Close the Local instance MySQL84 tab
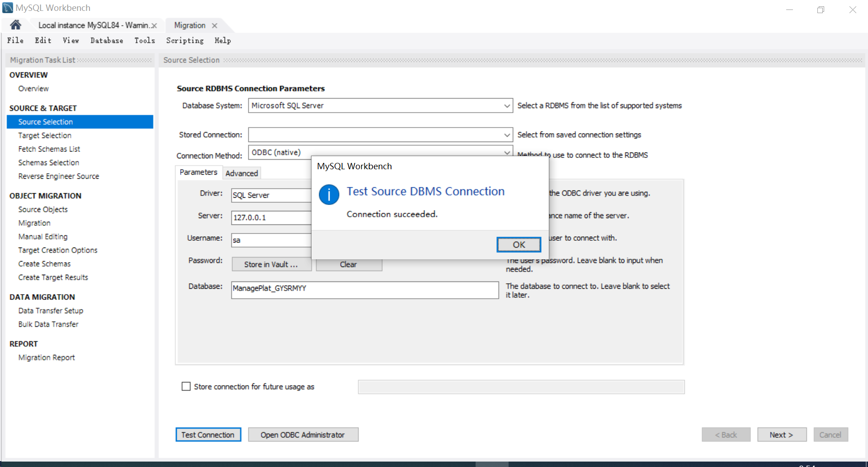 154,26
